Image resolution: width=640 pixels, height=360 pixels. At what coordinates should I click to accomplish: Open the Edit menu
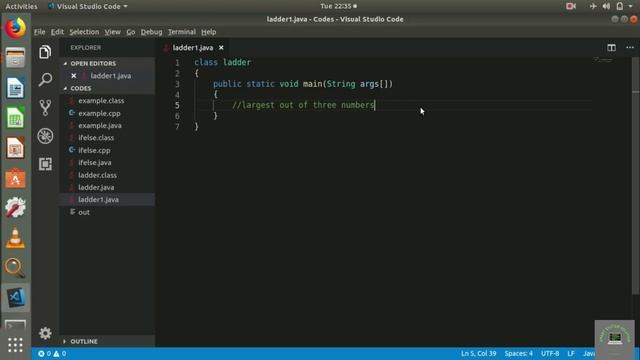[57, 32]
